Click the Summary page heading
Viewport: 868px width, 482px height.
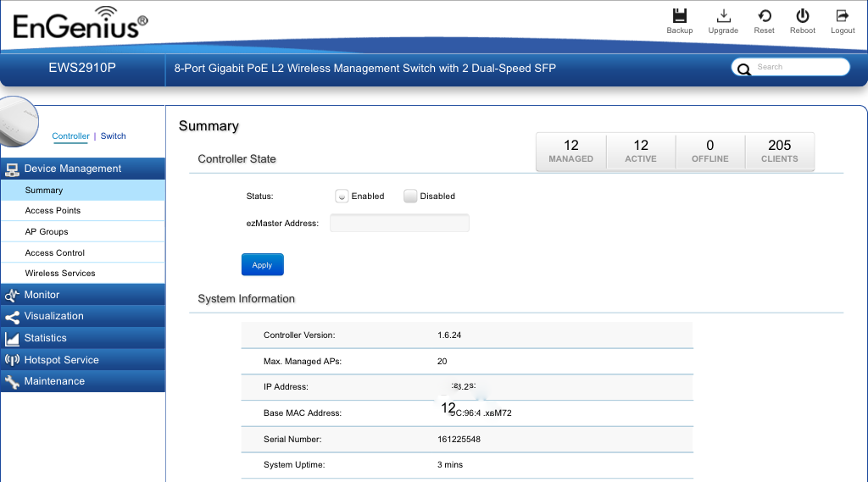pos(209,126)
